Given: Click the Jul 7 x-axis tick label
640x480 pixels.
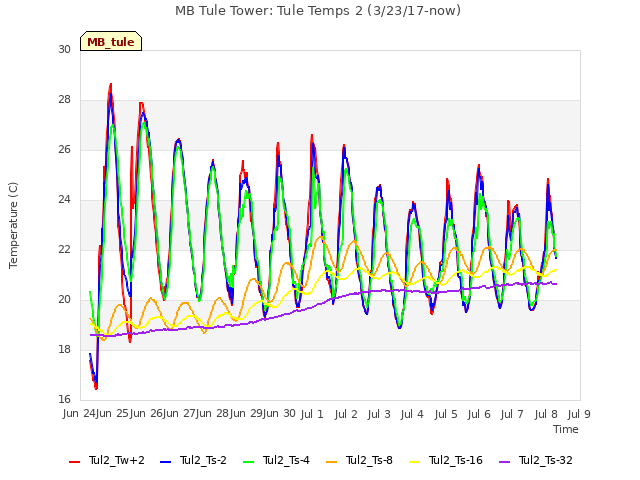Looking at the screenshot, I should 512,414.
